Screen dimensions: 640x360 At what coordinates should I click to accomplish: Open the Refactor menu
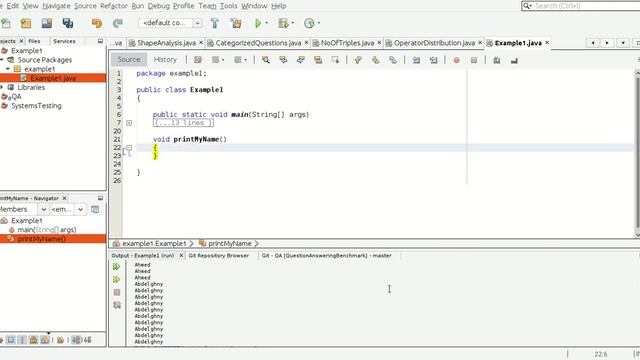click(113, 6)
